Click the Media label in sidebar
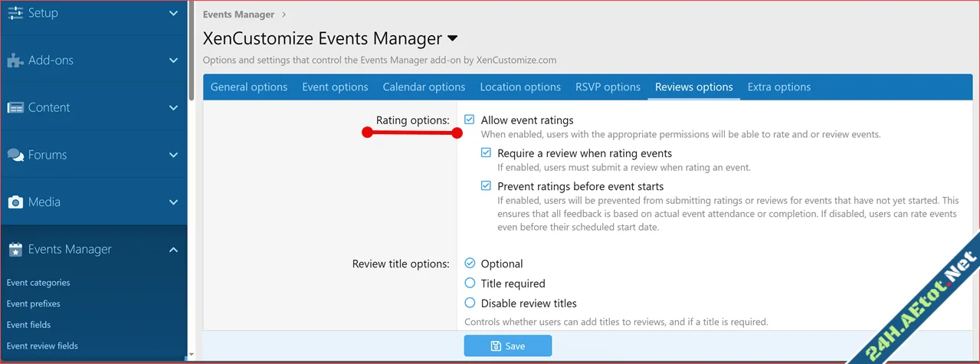The height and width of the screenshot is (364, 980). [44, 202]
